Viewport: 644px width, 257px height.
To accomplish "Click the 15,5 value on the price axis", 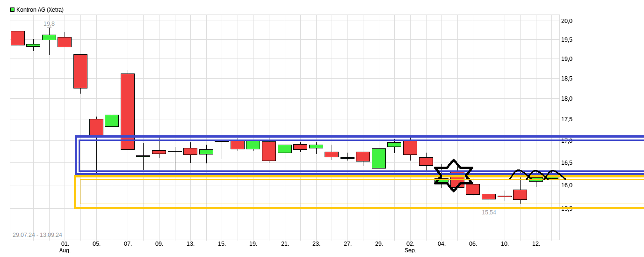I will pos(567,209).
